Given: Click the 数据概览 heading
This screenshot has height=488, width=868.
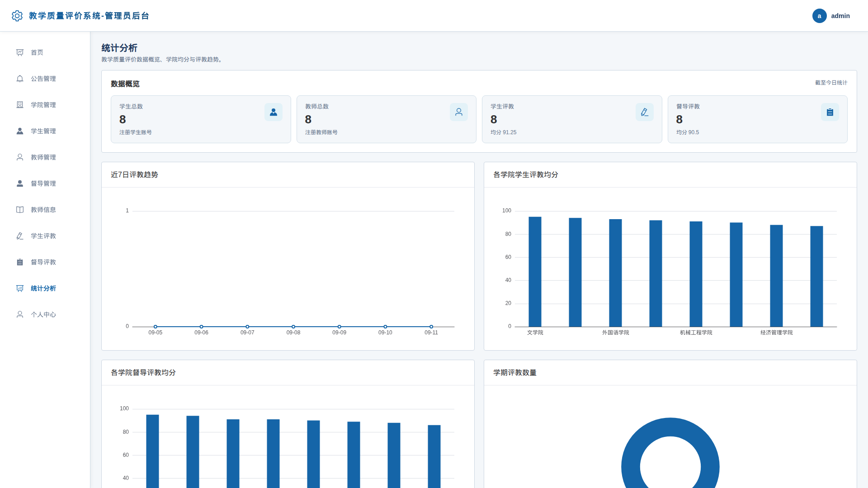Looking at the screenshot, I should point(125,84).
